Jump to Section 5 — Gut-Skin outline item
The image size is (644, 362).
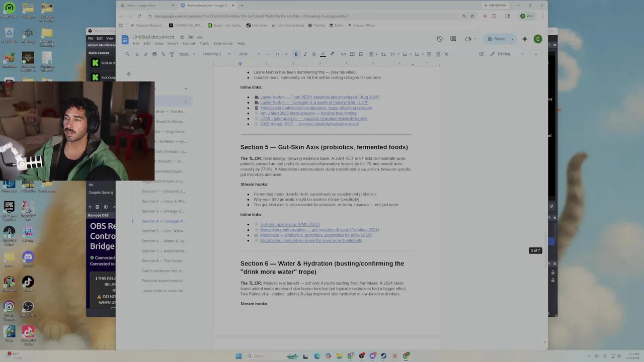(164, 231)
